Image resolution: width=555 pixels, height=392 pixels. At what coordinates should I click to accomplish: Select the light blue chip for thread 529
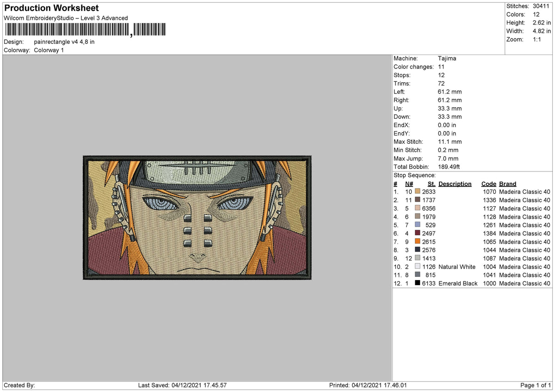click(x=419, y=225)
